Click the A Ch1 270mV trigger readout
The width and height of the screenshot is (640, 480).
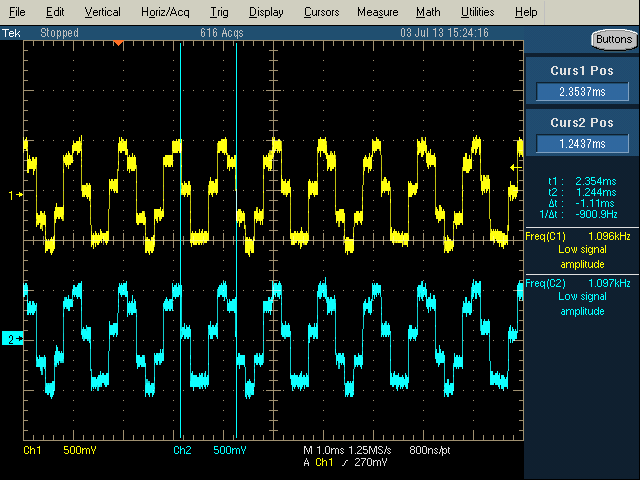click(x=345, y=462)
